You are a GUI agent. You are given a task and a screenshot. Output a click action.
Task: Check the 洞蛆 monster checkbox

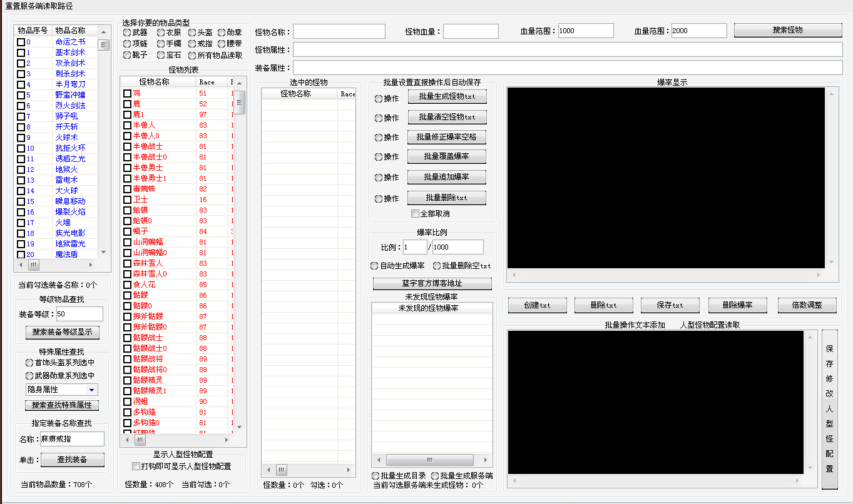coord(127,401)
